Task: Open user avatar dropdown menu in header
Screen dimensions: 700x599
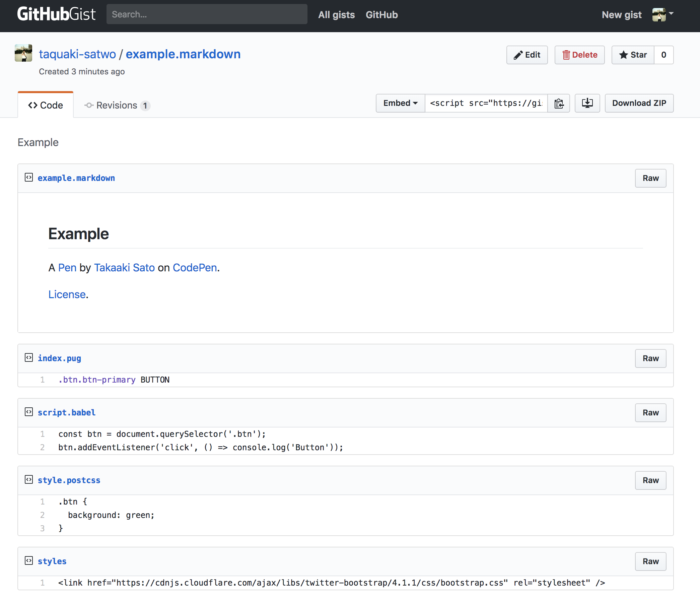Action: tap(663, 14)
